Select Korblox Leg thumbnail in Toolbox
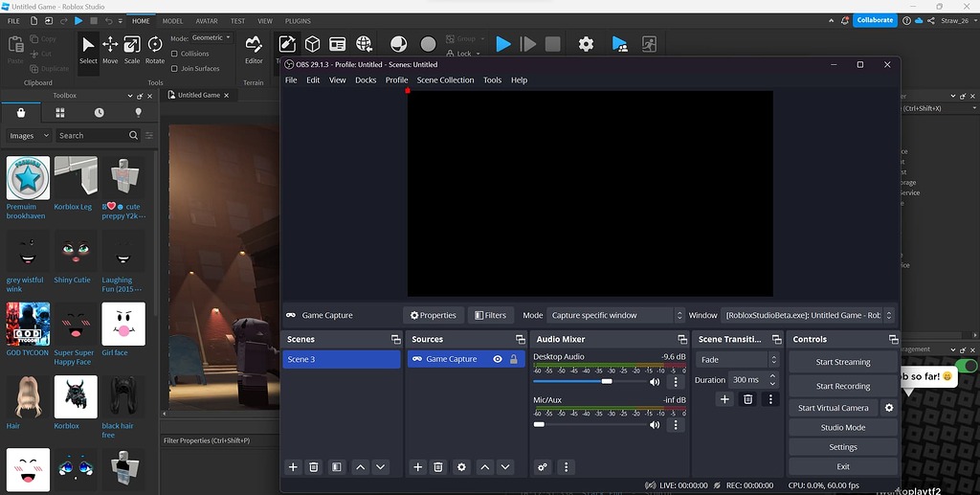 76,178
